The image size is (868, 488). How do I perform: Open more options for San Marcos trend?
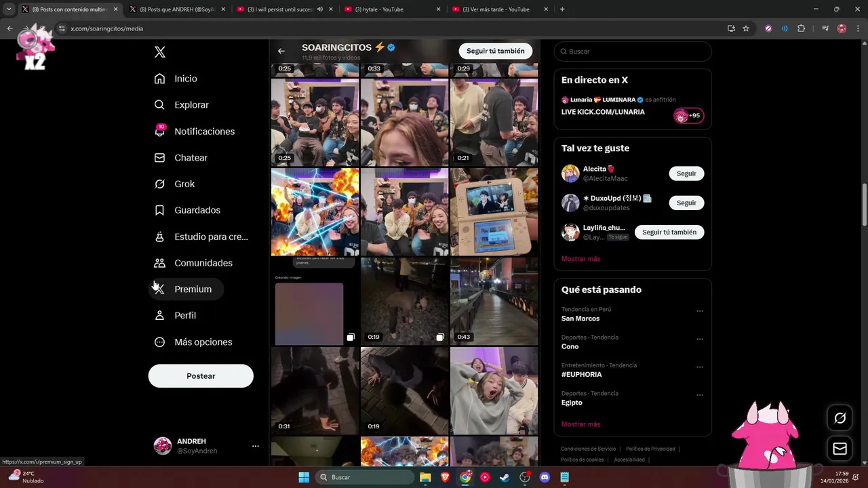[700, 311]
